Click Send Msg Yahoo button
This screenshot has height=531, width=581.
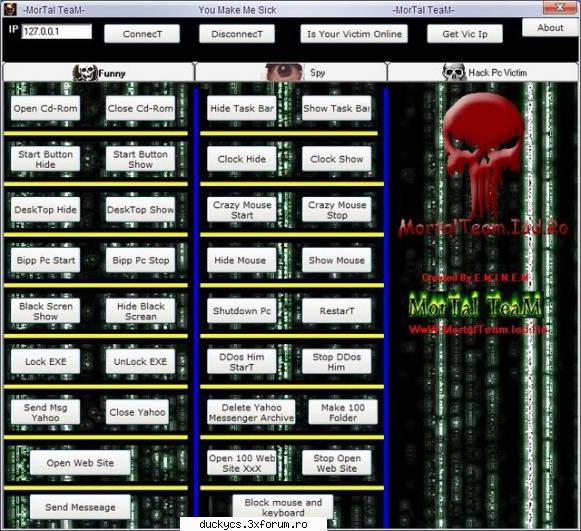(x=46, y=412)
